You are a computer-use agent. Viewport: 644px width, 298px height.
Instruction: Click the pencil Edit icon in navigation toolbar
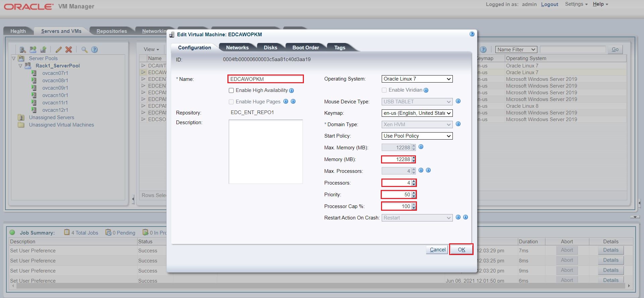pyautogui.click(x=59, y=50)
